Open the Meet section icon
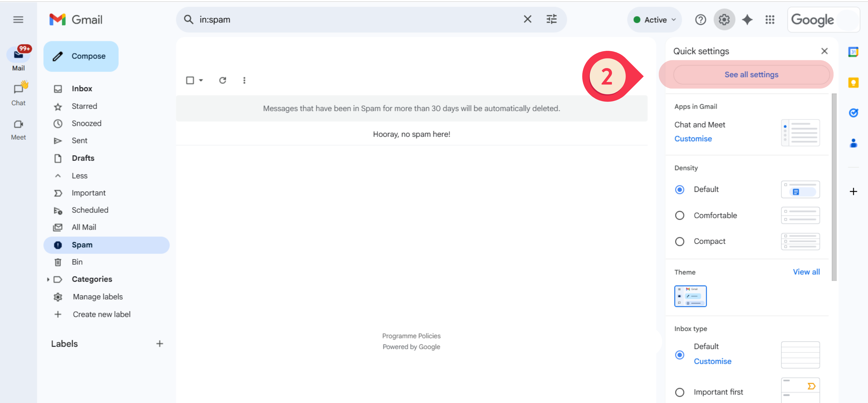The image size is (868, 403). tap(18, 124)
